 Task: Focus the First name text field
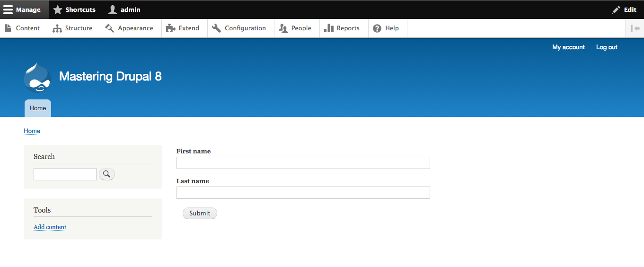point(303,163)
